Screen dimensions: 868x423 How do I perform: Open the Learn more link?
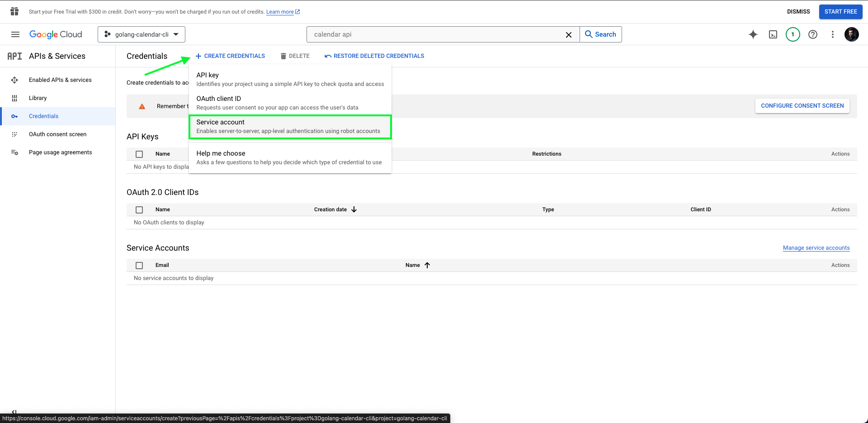pos(283,12)
